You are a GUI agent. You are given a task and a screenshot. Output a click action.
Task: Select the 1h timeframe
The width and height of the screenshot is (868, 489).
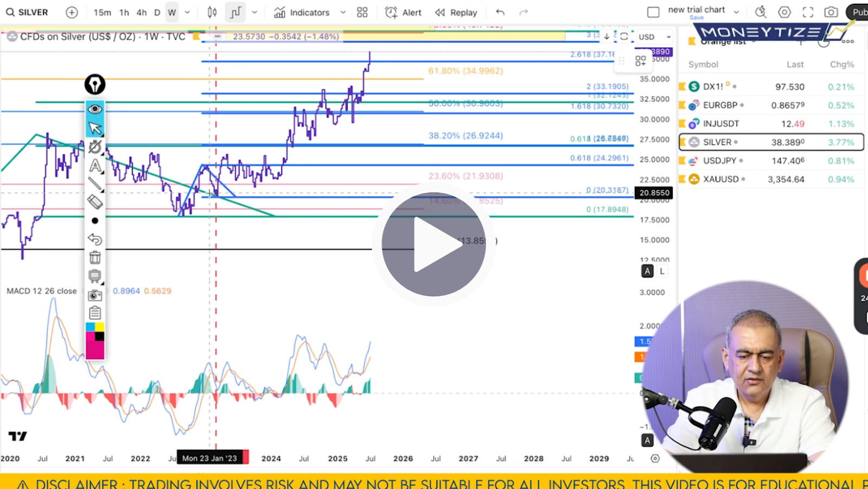(124, 12)
